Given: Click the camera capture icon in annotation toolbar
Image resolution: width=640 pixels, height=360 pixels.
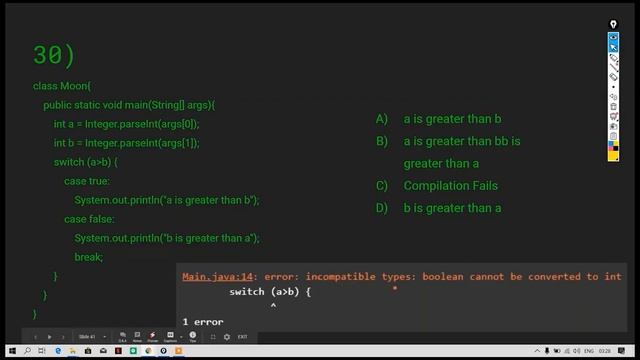Looking at the screenshot, I should point(613,127).
